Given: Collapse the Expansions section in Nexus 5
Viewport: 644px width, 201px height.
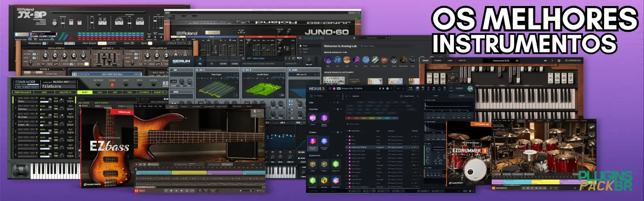Looking at the screenshot, I should [x=342, y=155].
